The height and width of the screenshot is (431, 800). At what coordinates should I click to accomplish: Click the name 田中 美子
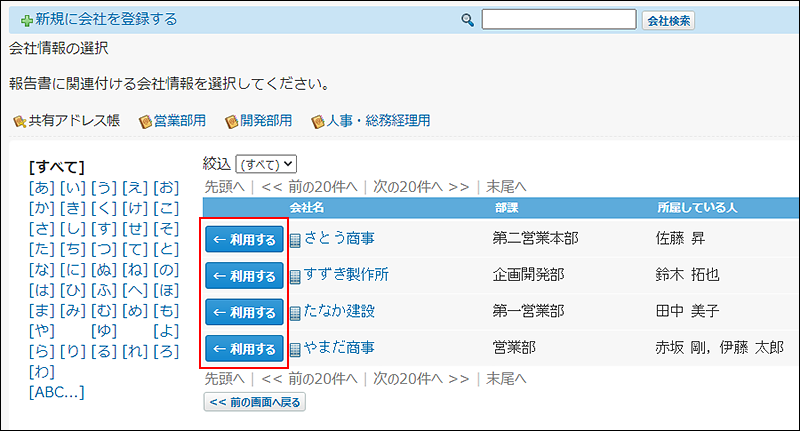687,311
